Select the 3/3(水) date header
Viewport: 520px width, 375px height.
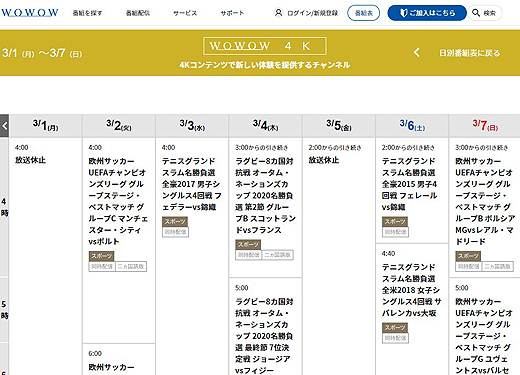(192, 126)
